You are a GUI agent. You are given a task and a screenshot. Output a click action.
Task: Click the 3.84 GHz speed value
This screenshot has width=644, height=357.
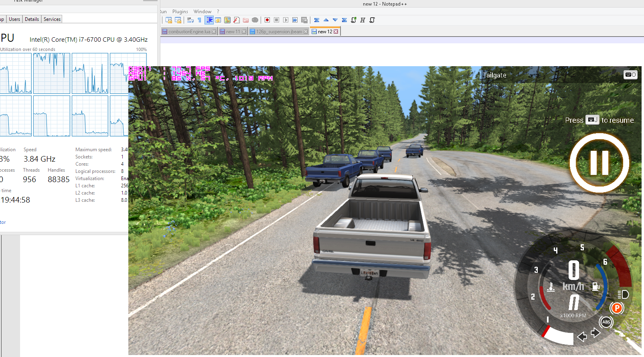[39, 159]
